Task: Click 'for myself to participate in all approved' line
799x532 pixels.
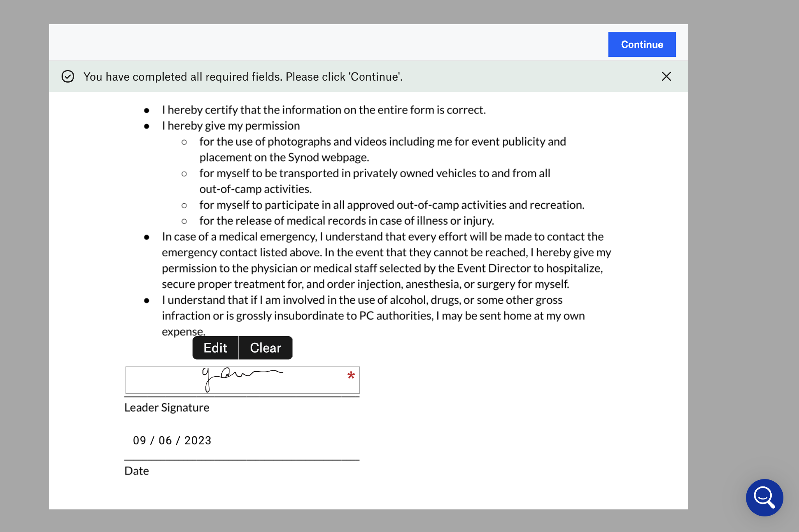Action: click(x=392, y=205)
